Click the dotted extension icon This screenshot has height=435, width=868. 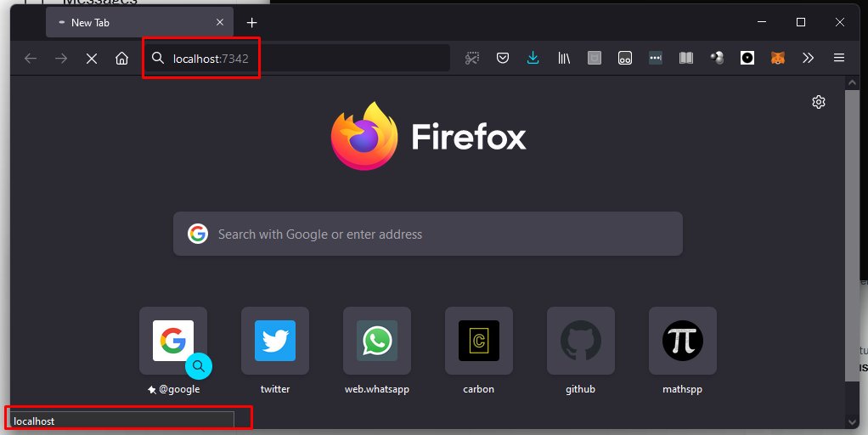point(656,58)
